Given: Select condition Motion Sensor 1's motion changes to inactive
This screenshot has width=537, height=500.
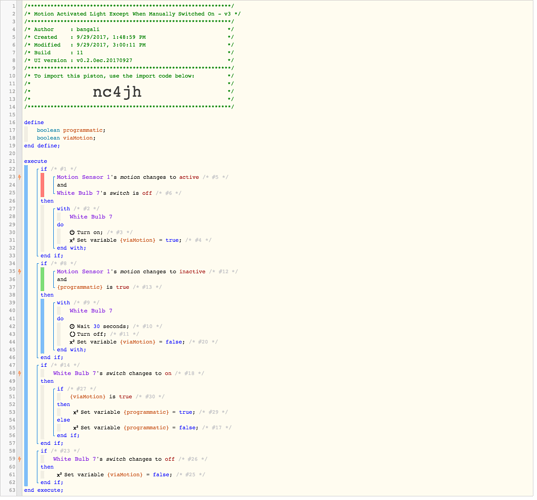Looking at the screenshot, I should tap(131, 272).
